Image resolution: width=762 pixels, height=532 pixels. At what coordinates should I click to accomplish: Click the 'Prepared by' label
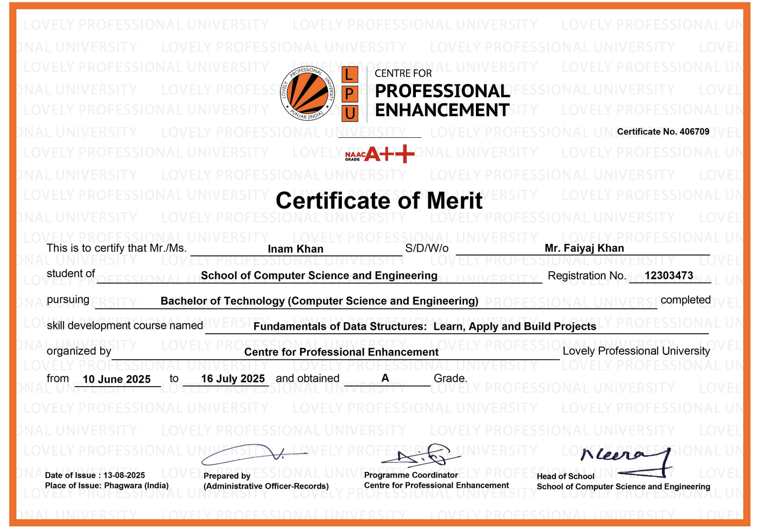tap(227, 476)
